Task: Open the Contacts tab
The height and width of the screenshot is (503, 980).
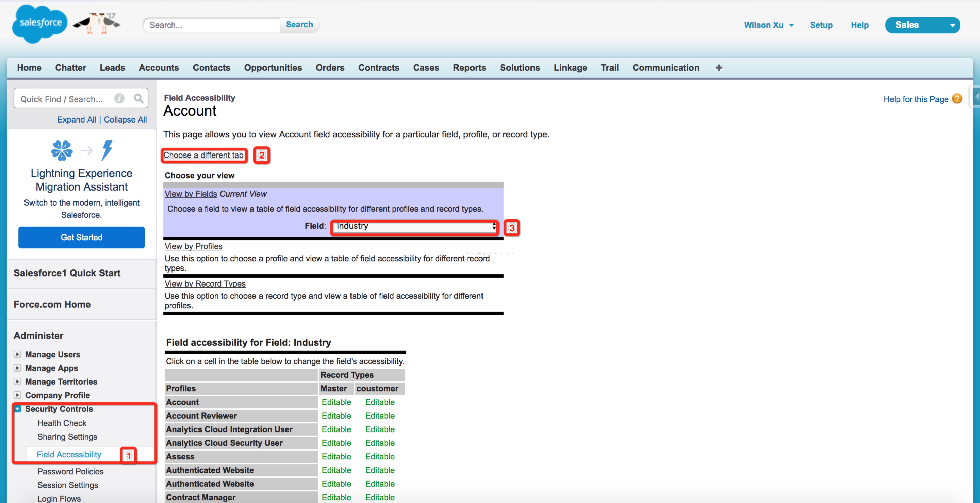Action: coord(211,68)
